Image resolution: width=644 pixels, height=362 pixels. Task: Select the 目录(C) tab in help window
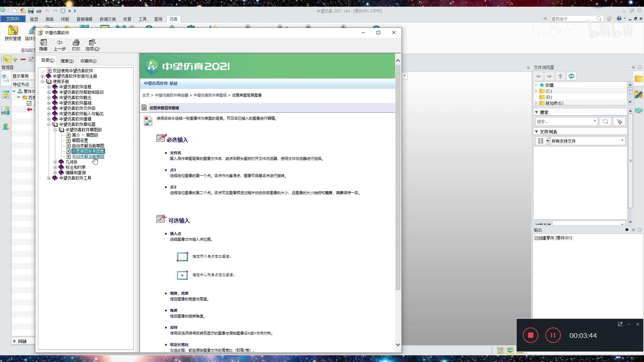[48, 60]
